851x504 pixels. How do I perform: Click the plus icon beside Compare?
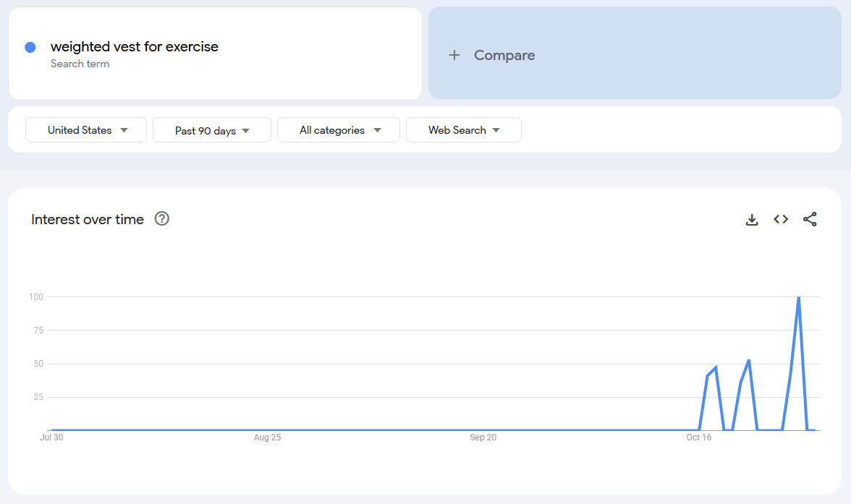pyautogui.click(x=454, y=55)
